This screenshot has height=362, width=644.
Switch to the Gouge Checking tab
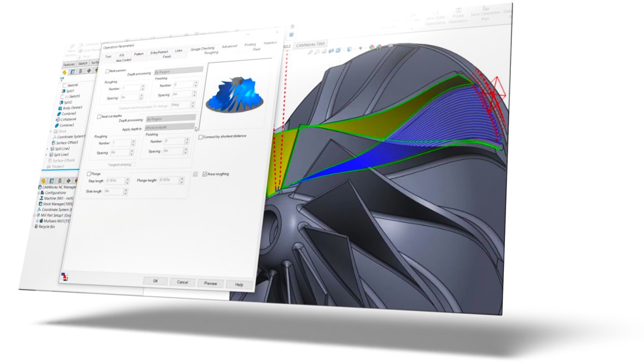(x=202, y=48)
